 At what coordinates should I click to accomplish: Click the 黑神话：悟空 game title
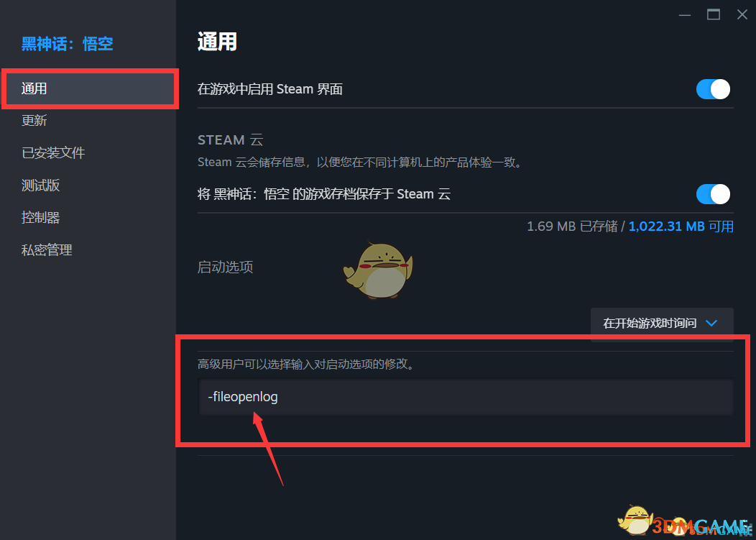click(68, 44)
